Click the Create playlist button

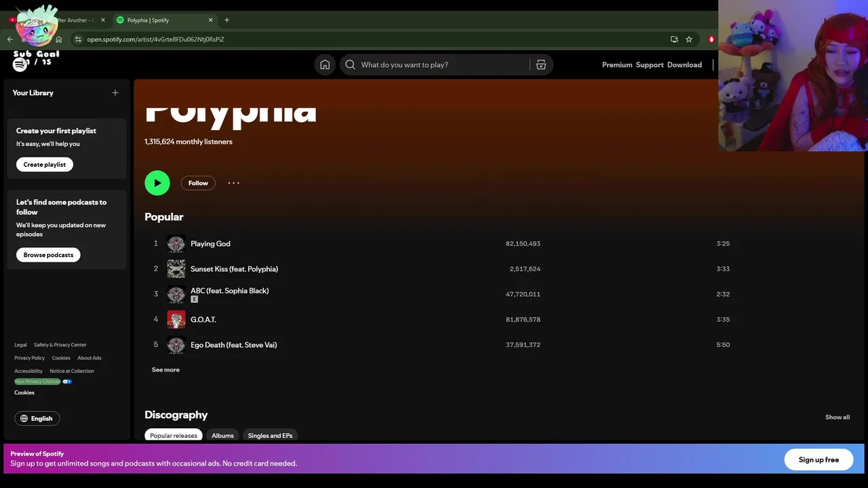tap(45, 165)
